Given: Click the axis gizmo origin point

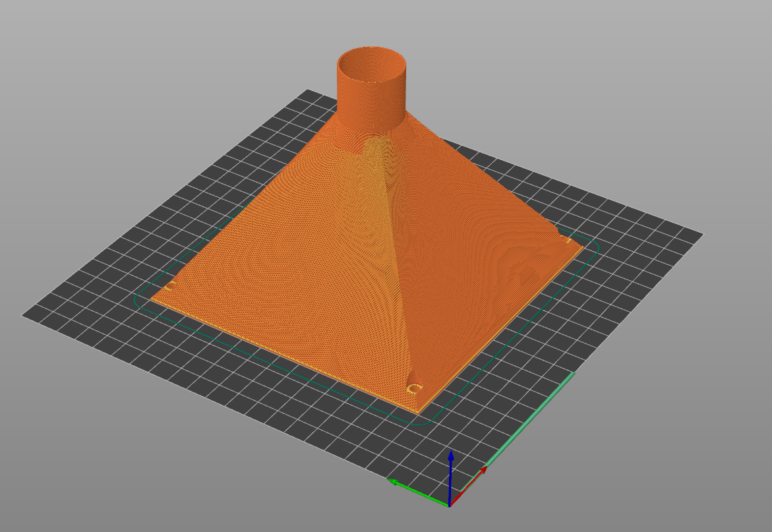Looking at the screenshot, I should pos(449,506).
